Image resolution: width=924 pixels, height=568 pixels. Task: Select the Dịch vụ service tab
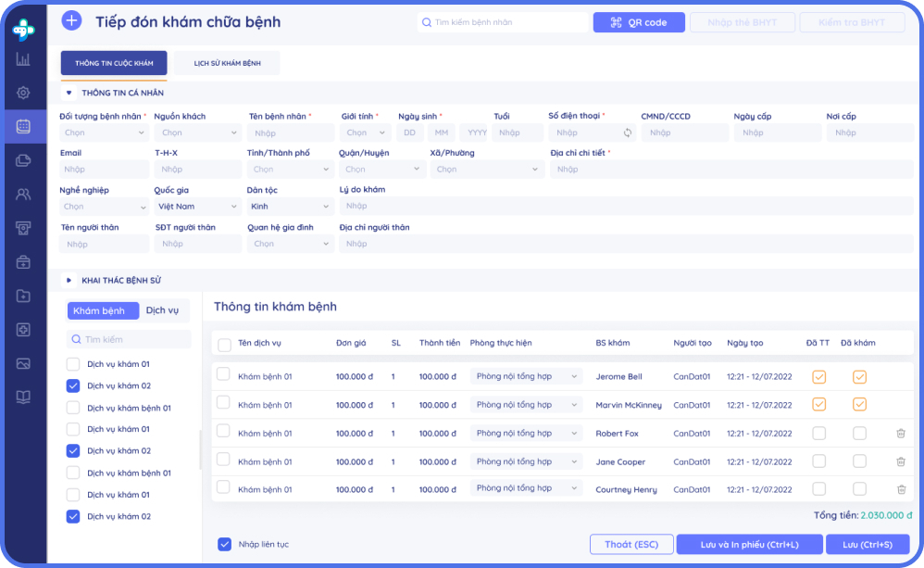tap(163, 310)
